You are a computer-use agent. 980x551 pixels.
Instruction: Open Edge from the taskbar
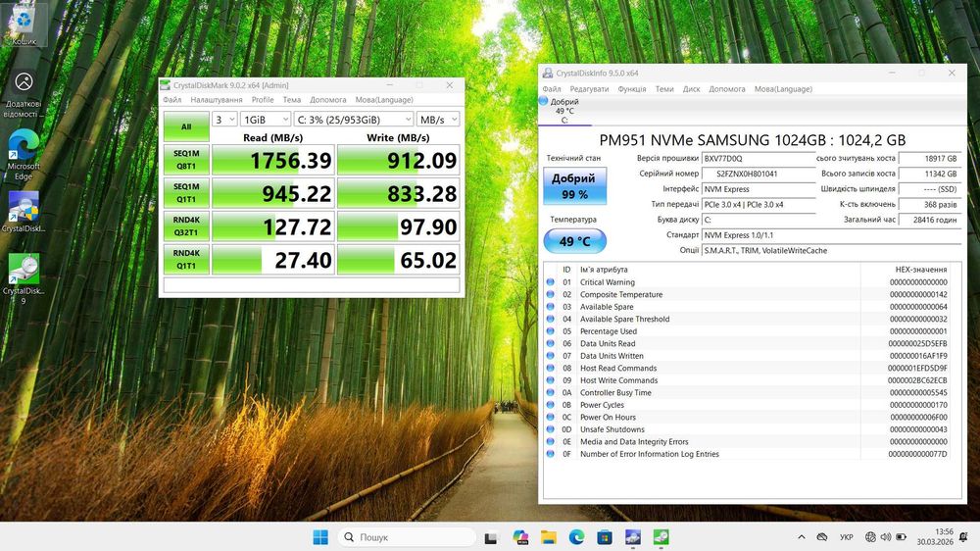[576, 537]
